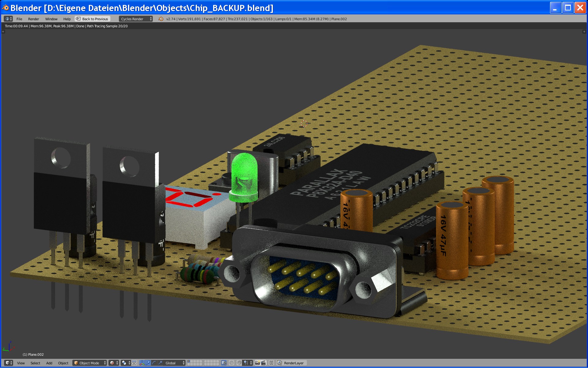Toggle the snap magnet icon
The image size is (588, 368).
click(239, 363)
